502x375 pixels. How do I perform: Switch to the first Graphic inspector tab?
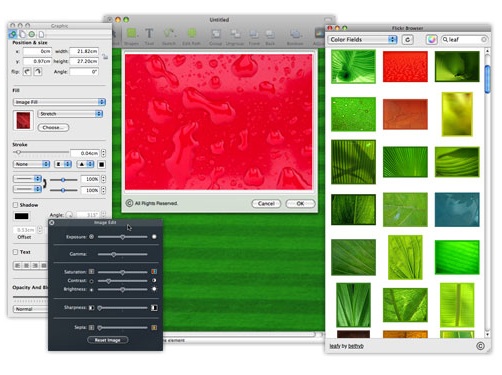(x=13, y=34)
